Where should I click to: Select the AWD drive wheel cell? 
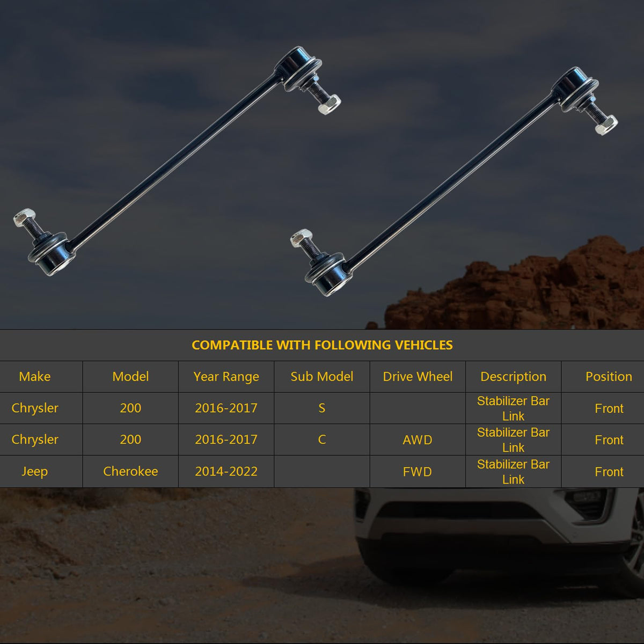418,440
